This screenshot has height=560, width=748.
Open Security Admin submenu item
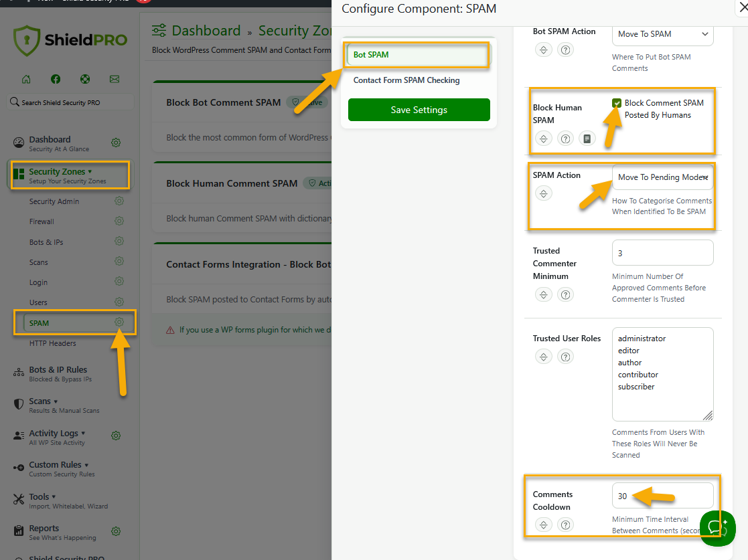(x=54, y=201)
